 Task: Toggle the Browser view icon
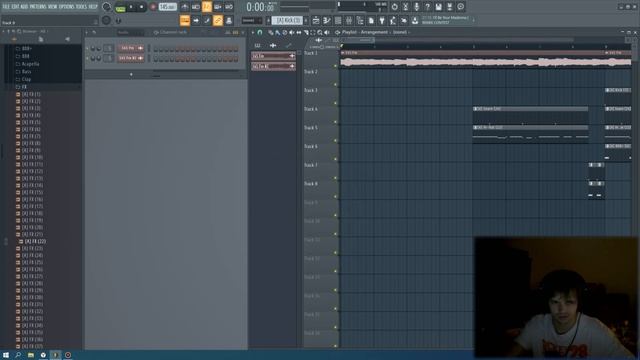(x=360, y=20)
